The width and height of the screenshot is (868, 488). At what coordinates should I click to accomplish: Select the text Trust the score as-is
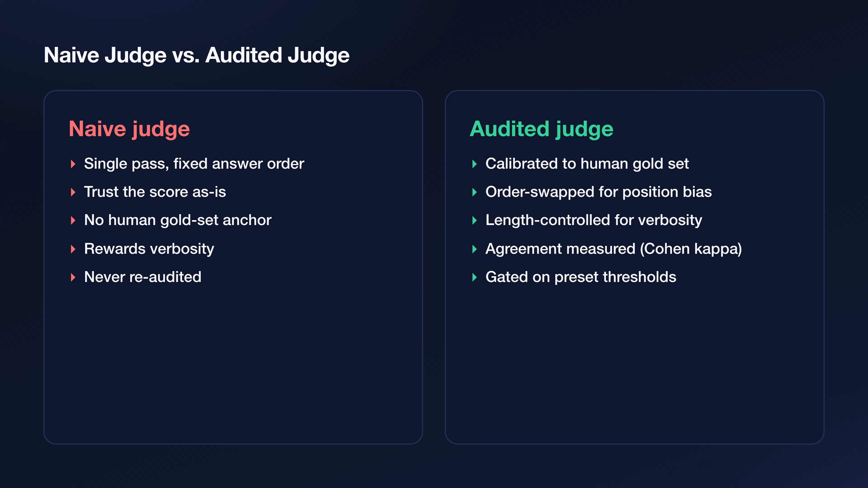[x=155, y=192]
